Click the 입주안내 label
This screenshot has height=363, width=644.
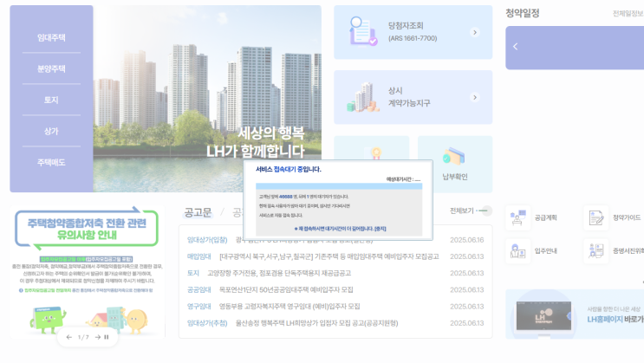[546, 251]
